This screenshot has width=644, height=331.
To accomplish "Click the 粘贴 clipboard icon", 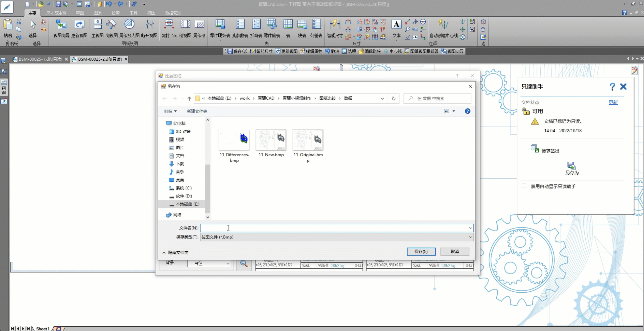I will [8, 28].
